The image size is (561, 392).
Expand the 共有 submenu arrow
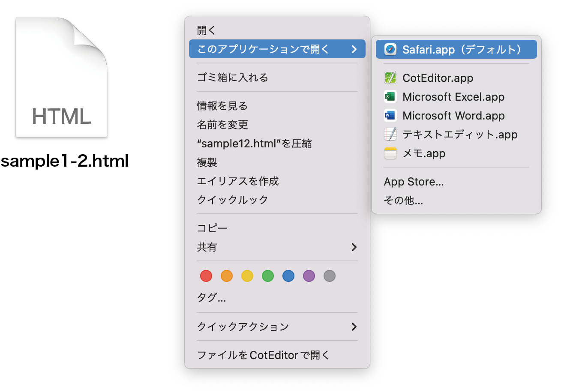tap(354, 247)
